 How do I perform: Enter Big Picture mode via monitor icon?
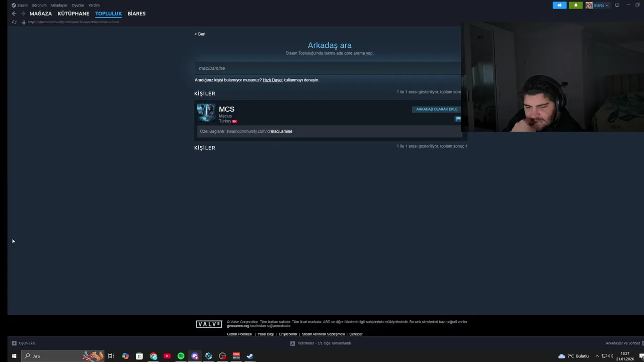coord(617,5)
